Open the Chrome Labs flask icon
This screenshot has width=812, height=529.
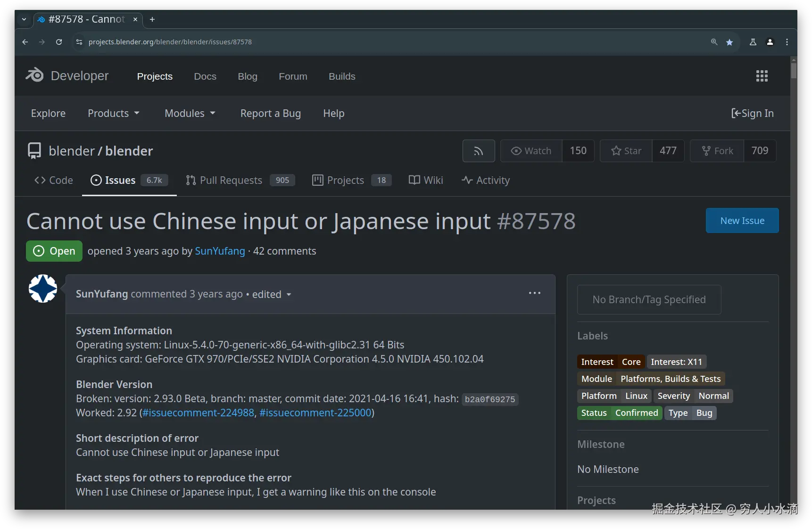[x=753, y=42]
